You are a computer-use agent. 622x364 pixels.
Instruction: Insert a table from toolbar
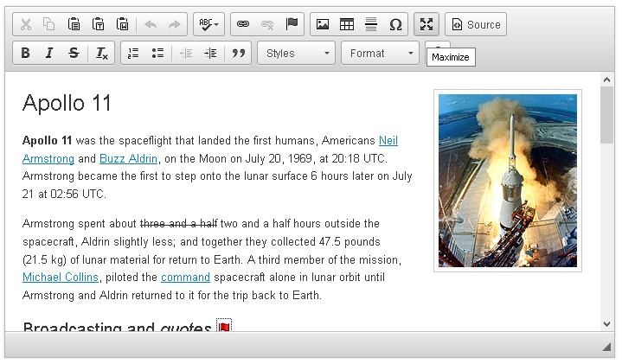click(347, 24)
